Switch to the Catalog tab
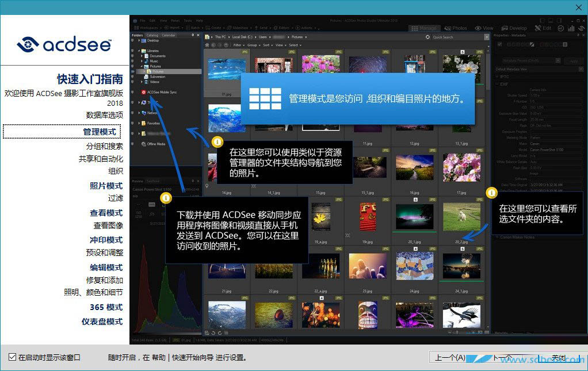The width and height of the screenshot is (588, 371). tap(152, 35)
